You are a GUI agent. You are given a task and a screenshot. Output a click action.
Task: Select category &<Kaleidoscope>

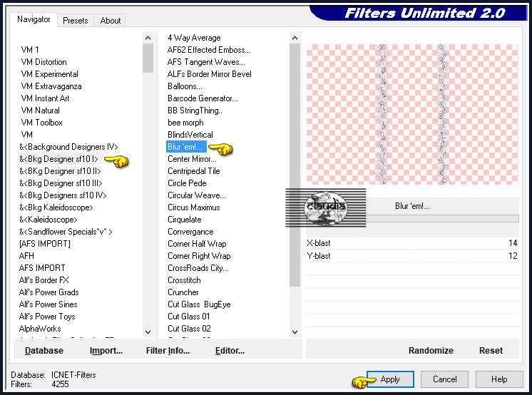[48, 220]
